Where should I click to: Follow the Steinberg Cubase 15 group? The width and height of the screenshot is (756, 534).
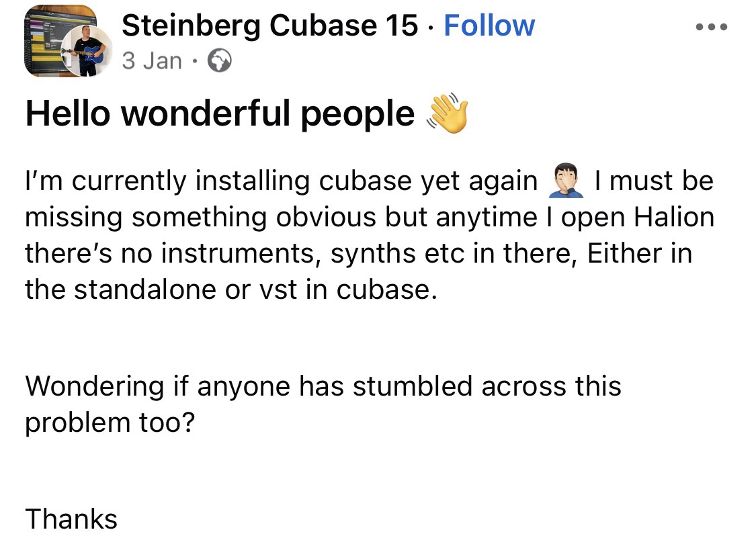489,26
